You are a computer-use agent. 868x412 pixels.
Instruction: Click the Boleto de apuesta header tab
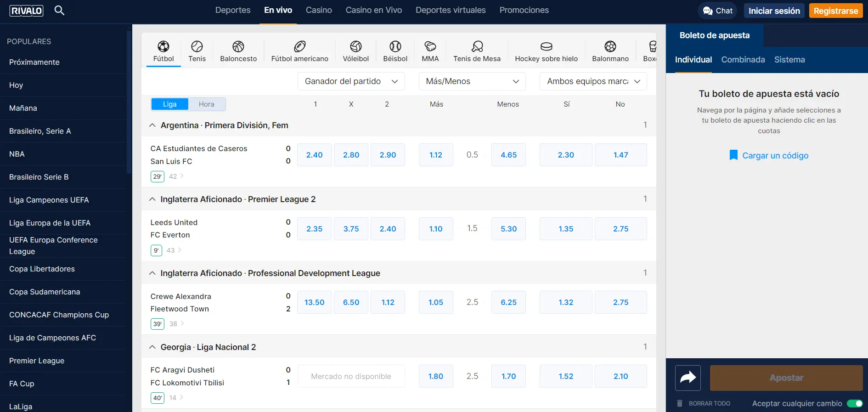click(x=715, y=35)
